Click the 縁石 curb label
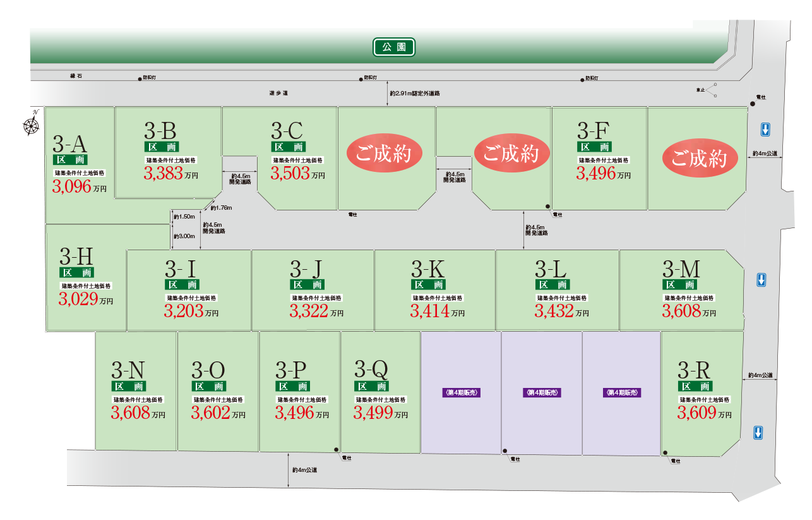The width and height of the screenshot is (812, 520). tap(77, 76)
